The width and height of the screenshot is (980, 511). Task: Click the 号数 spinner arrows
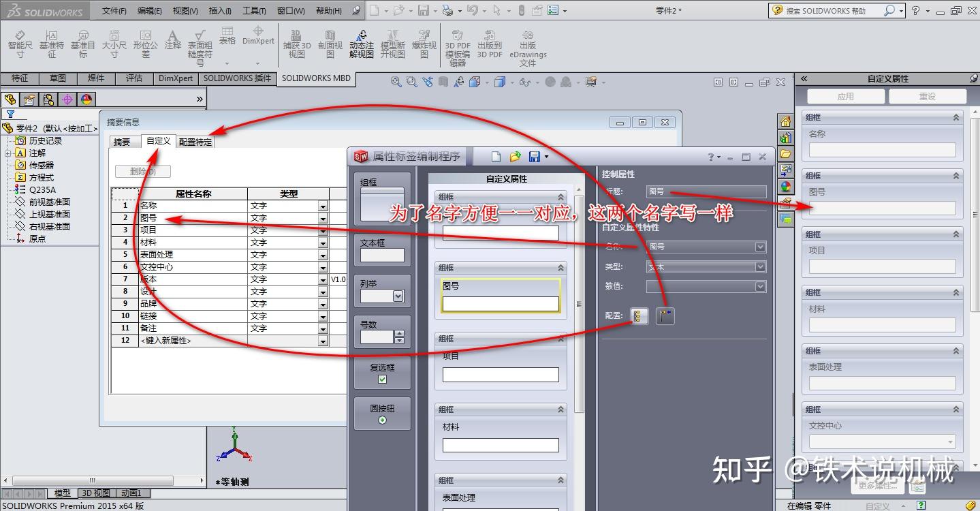[x=399, y=337]
